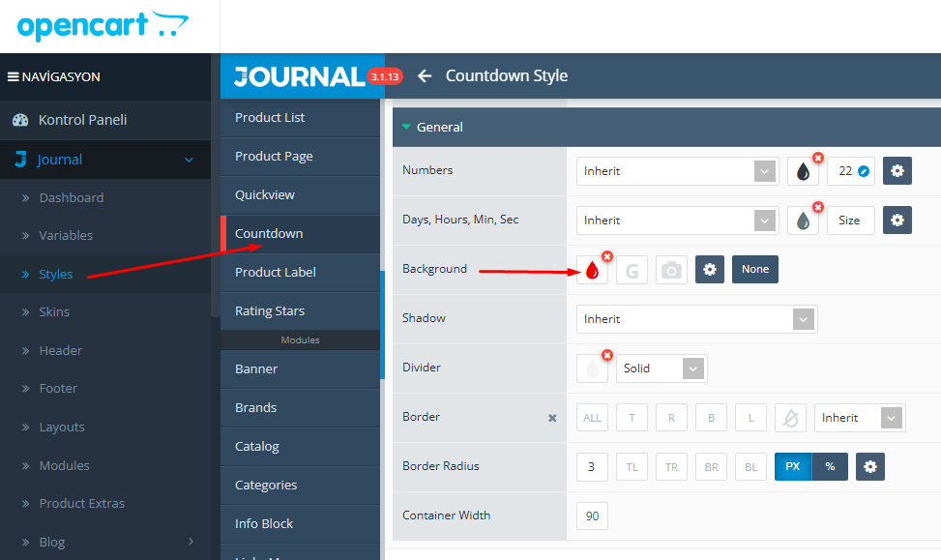Remove Days, Hours, Min, Sec color

(x=818, y=207)
